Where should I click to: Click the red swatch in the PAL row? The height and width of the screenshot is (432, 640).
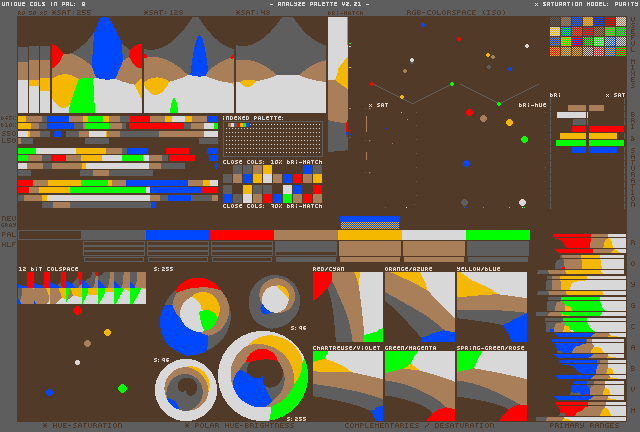tap(242, 235)
